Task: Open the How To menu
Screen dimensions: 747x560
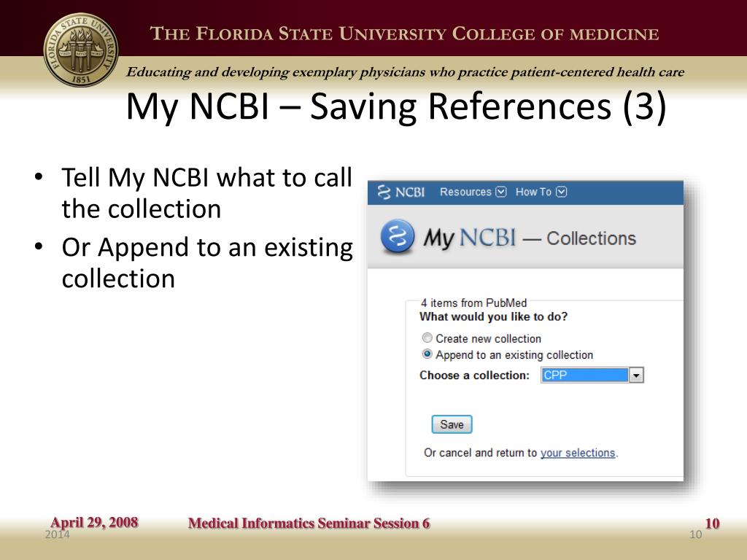Action: click(533, 192)
